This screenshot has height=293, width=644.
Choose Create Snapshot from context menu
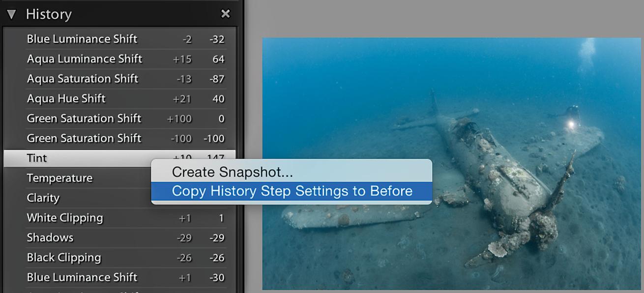pos(232,172)
